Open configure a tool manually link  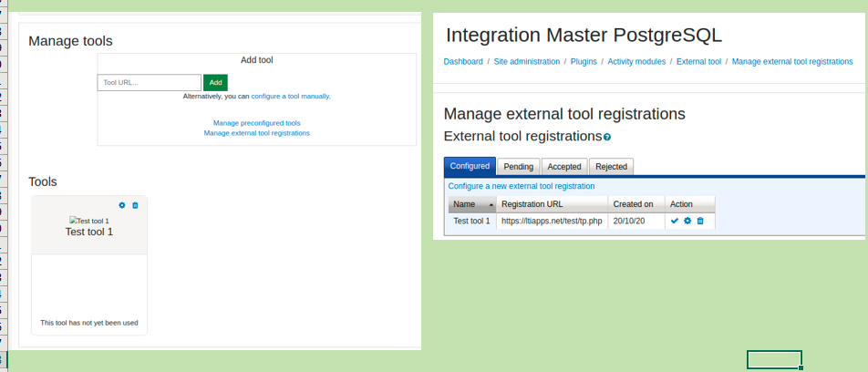pos(291,96)
